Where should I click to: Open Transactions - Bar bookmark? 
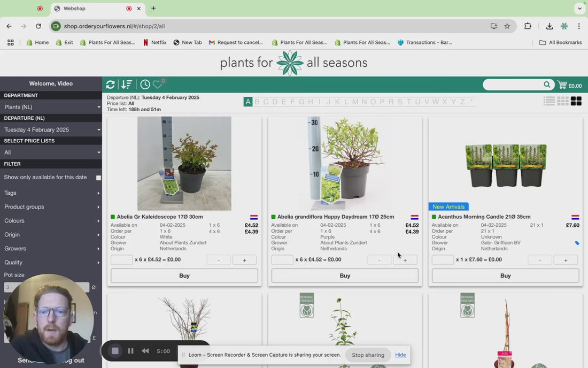click(x=425, y=43)
